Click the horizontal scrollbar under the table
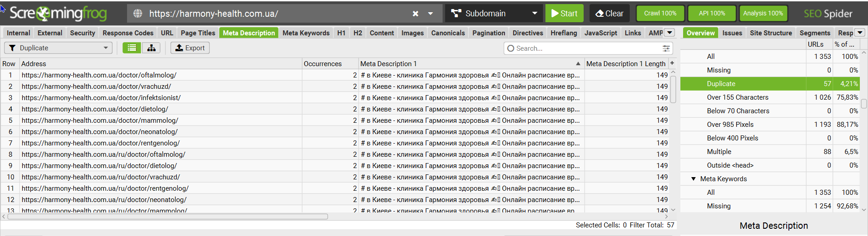Viewport: 868px width, 236px height. [167, 217]
